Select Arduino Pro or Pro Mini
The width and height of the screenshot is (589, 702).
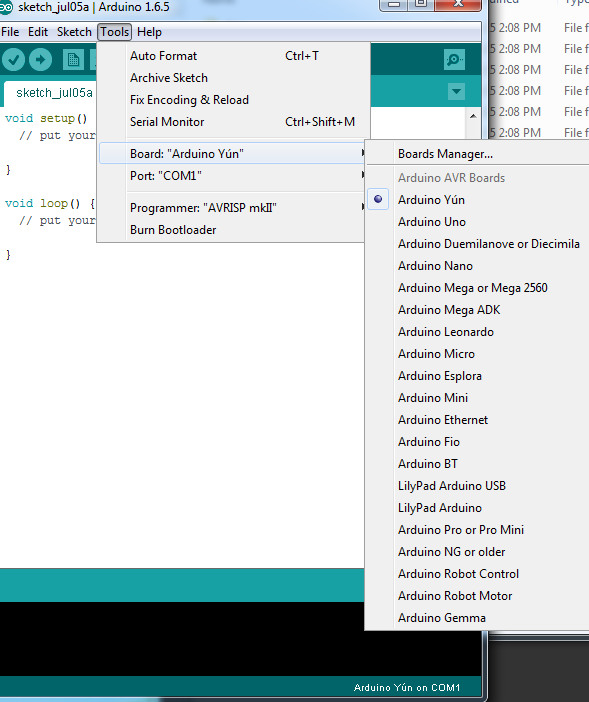[x=479, y=530]
